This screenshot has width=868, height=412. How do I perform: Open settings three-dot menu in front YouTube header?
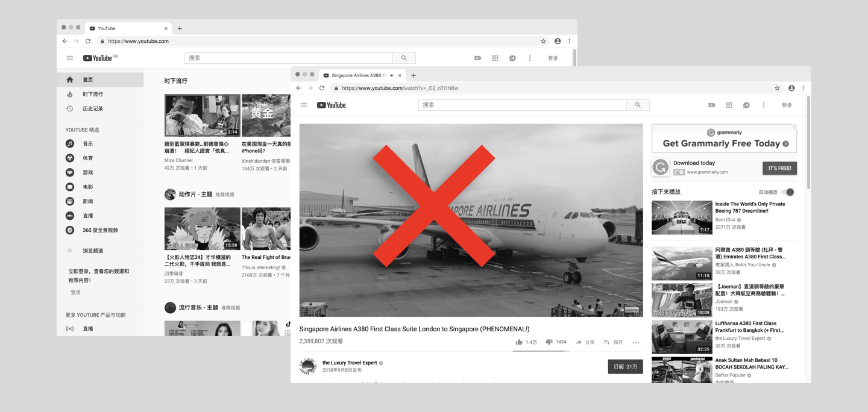[764, 105]
